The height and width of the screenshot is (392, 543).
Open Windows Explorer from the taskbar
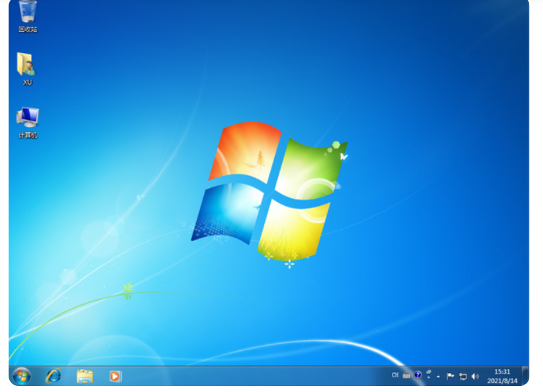click(85, 376)
